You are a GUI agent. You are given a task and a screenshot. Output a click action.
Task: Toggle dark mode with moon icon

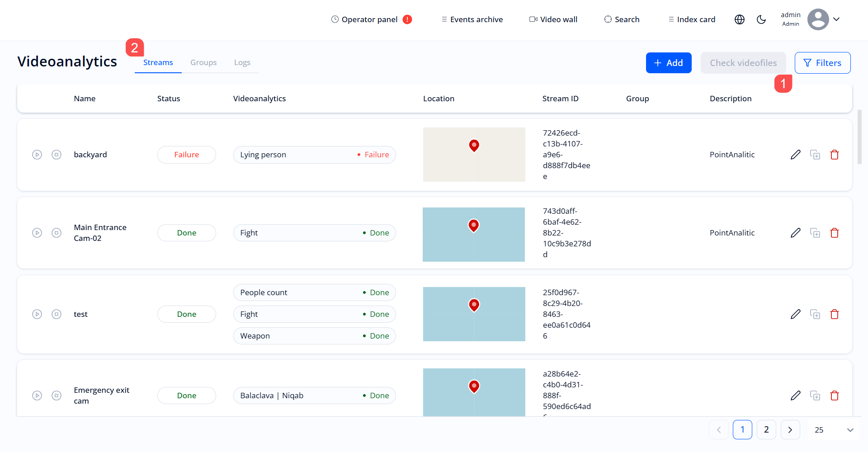[x=761, y=19]
